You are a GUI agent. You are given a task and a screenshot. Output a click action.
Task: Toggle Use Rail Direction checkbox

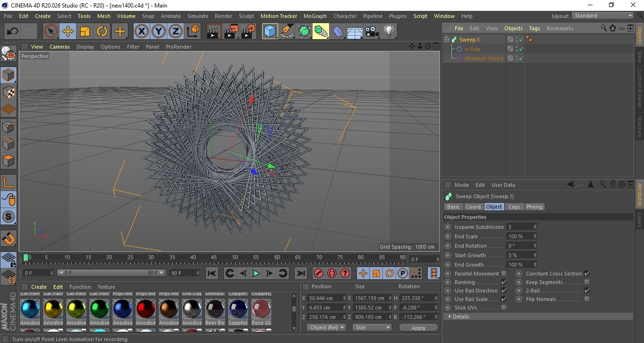504,291
